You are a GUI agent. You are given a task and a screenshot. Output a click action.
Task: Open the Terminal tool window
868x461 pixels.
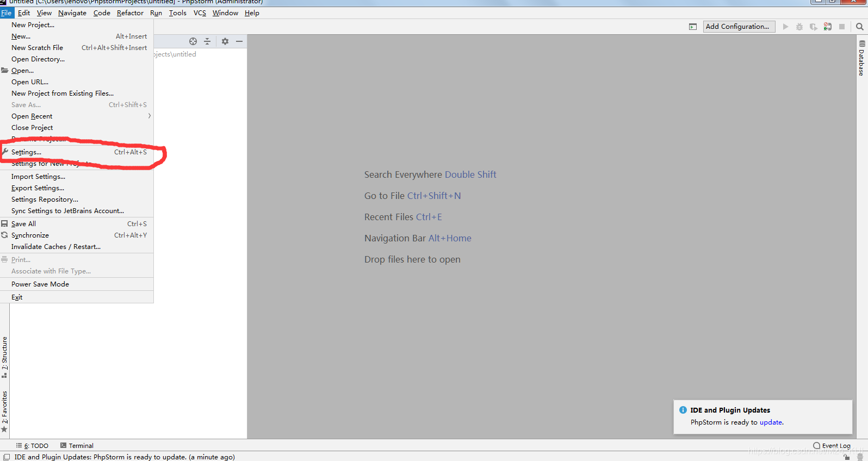tap(77, 446)
